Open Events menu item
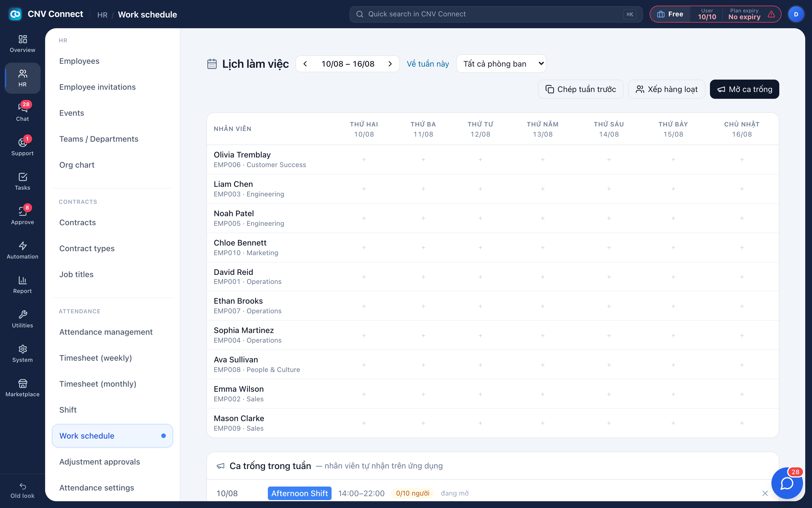The width and height of the screenshot is (812, 508). 112,113
